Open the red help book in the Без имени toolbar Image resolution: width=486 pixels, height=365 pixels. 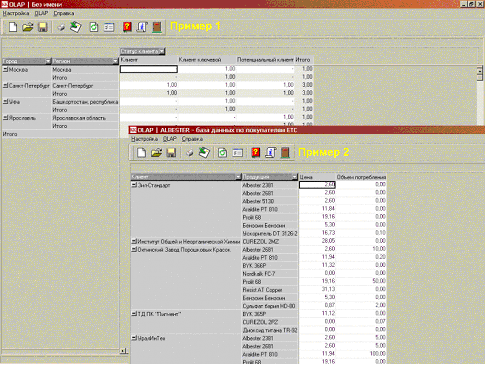pos(127,27)
